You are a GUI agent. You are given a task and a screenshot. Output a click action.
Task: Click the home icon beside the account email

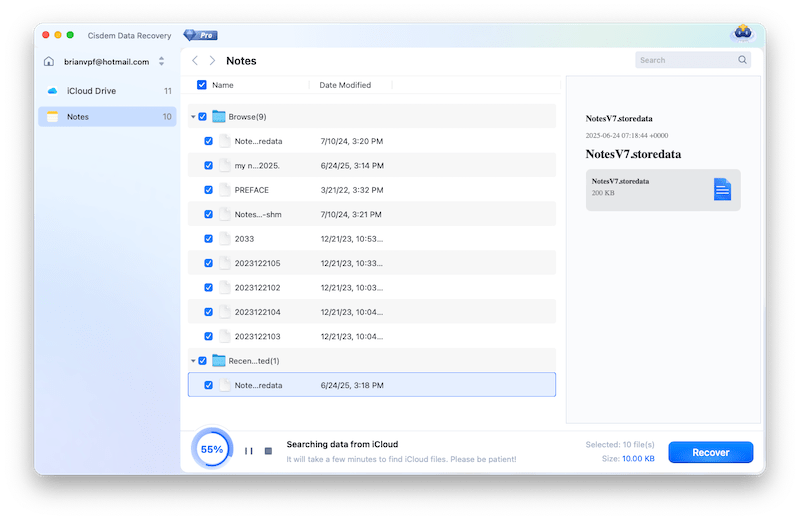[50, 61]
